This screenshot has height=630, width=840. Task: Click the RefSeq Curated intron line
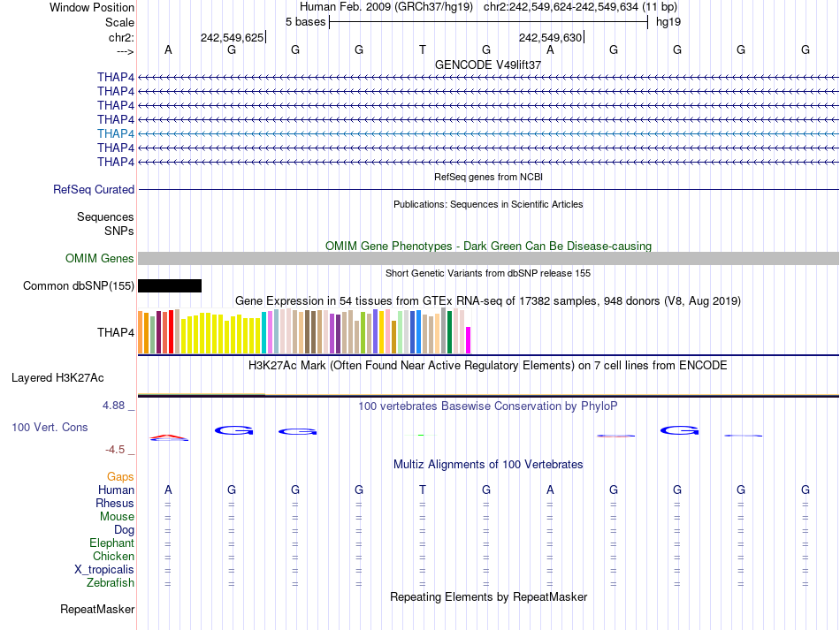[488, 189]
